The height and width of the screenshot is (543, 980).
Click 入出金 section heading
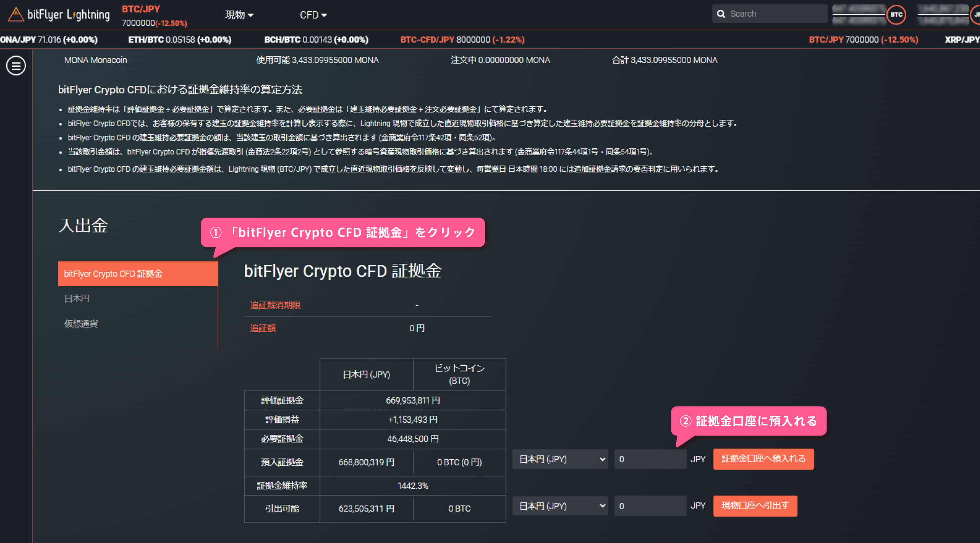coord(83,225)
